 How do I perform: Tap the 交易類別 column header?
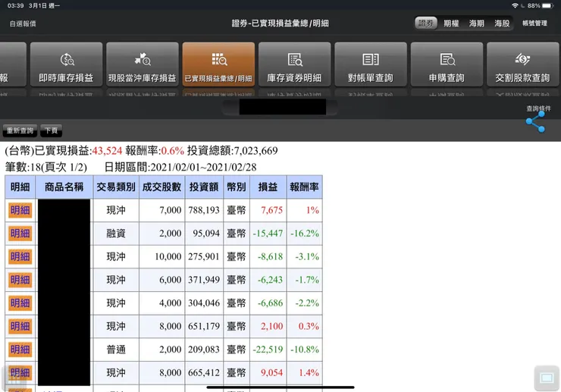coord(116,187)
